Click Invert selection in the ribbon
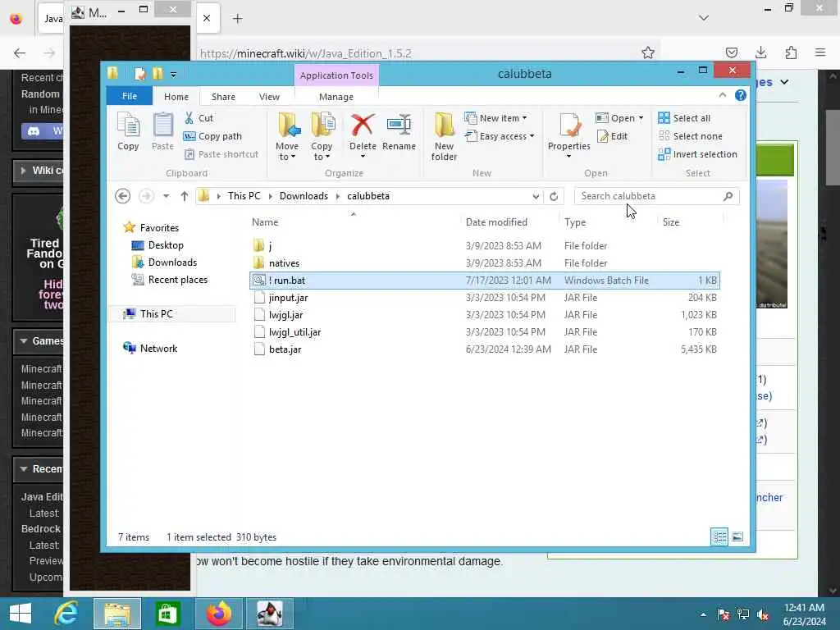Image resolution: width=840 pixels, height=630 pixels. pos(697,154)
